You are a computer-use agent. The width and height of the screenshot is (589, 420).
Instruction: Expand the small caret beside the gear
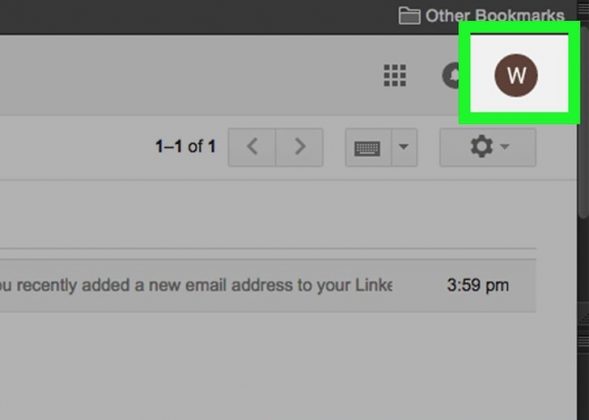click(x=505, y=147)
